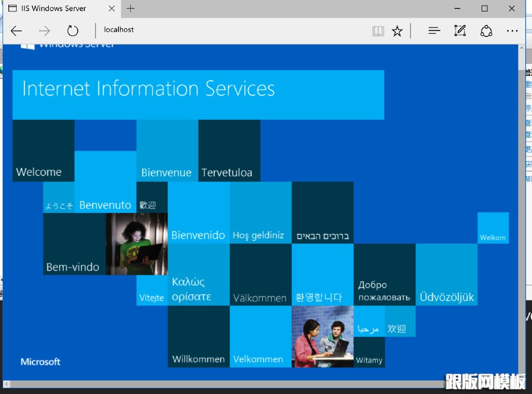Click the horizontal scrollbar at page bottom
The height and width of the screenshot is (394, 532).
pos(260,384)
